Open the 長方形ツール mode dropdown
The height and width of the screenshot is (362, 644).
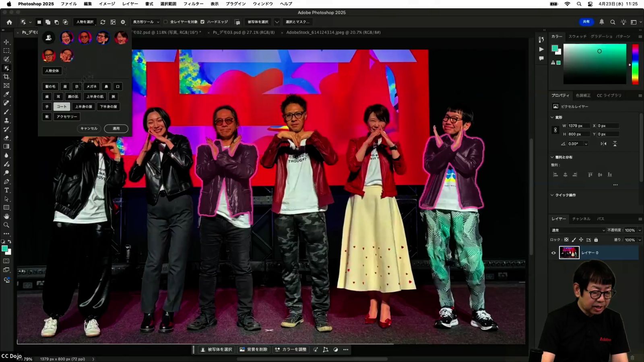coord(146,22)
